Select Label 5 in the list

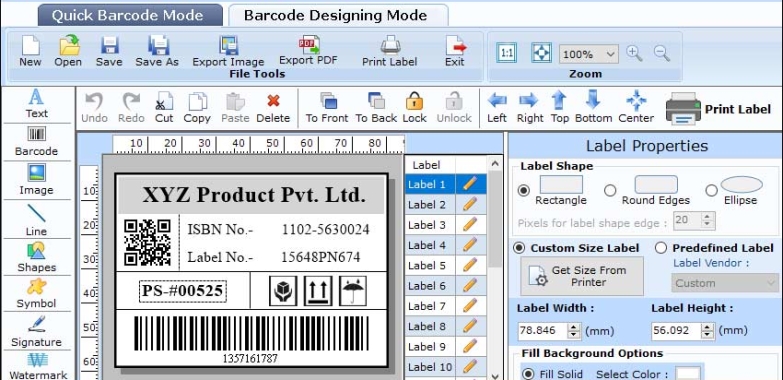(x=430, y=266)
